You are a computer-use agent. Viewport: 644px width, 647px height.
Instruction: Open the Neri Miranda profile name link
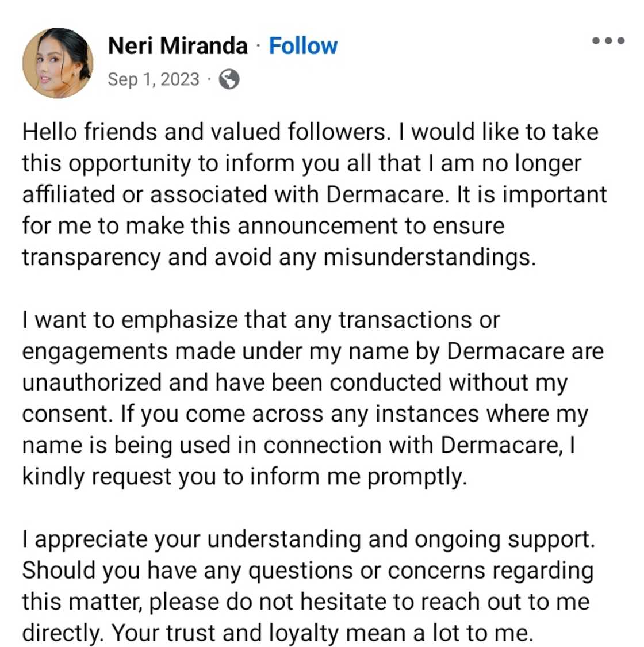pos(178,46)
